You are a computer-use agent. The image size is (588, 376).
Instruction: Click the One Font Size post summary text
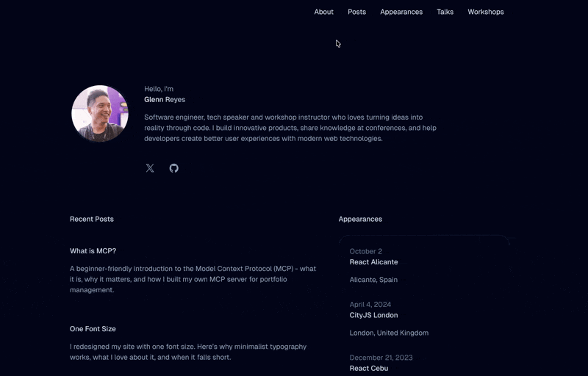pyautogui.click(x=187, y=352)
